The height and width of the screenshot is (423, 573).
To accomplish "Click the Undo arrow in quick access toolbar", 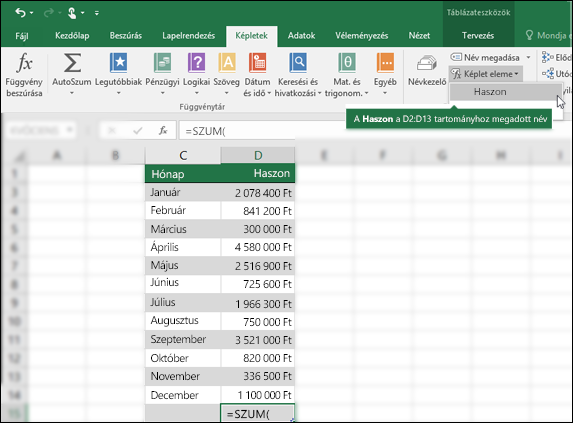I will [20, 13].
